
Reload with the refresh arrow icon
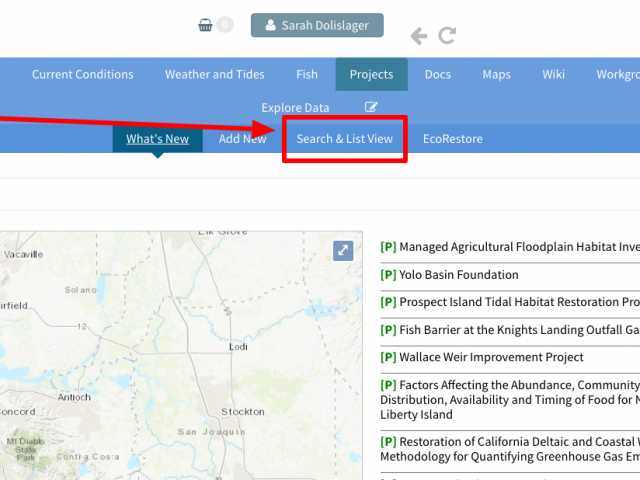[x=447, y=36]
